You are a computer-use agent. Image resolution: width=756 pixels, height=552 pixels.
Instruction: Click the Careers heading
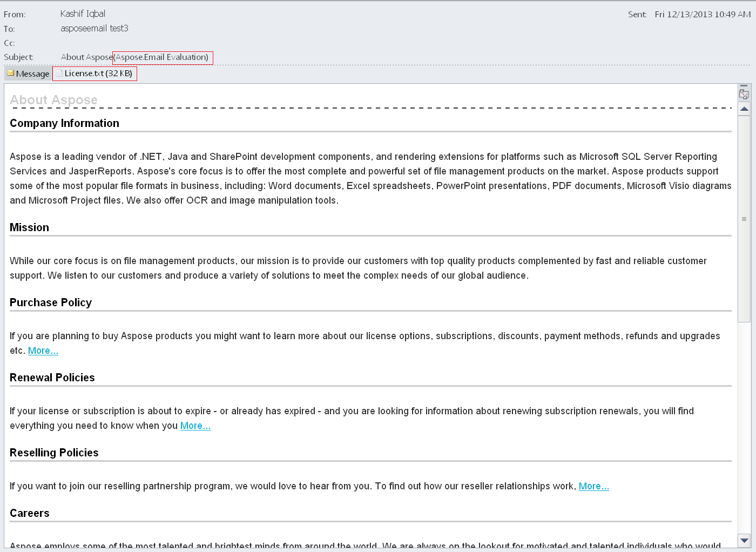pos(30,513)
